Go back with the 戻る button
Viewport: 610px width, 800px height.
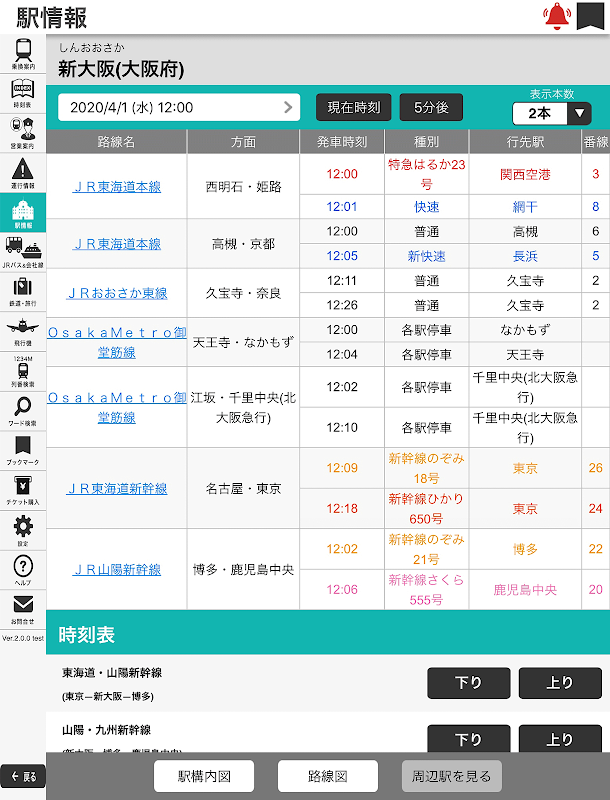[23, 777]
